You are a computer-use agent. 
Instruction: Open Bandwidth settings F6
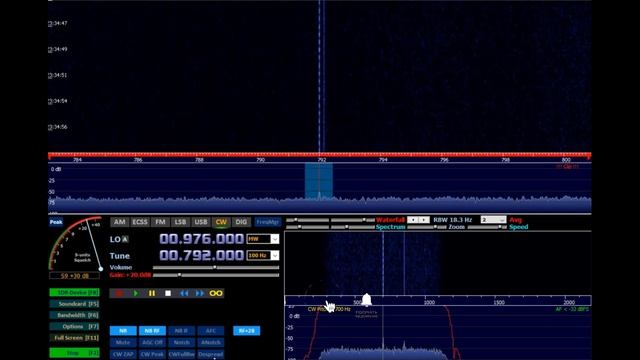click(x=74, y=315)
